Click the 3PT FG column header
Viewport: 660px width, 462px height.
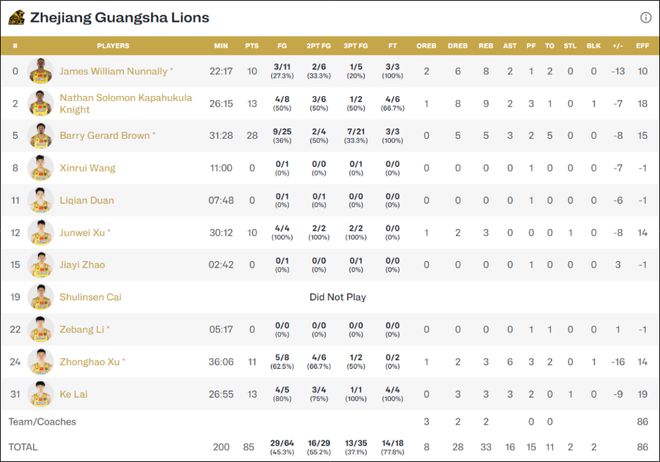[x=354, y=46]
